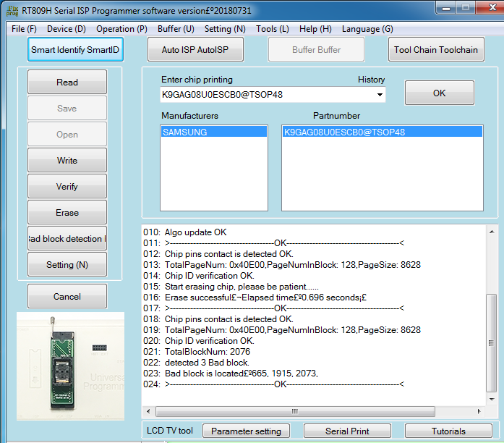
Task: Open the Help (H) menu
Action: pos(315,29)
